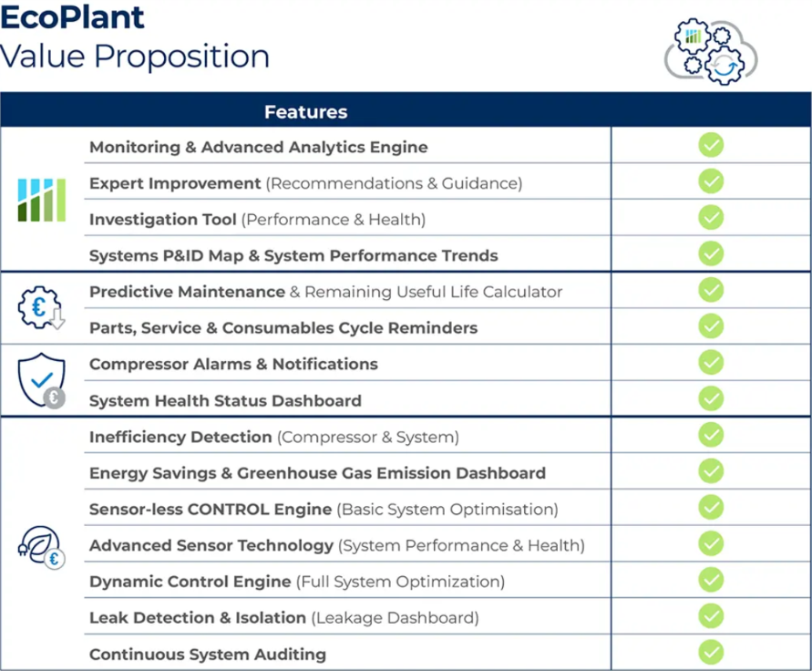Click the checkmark beside Dynamic Control Engine
The height and width of the screenshot is (671, 812).
711,580
